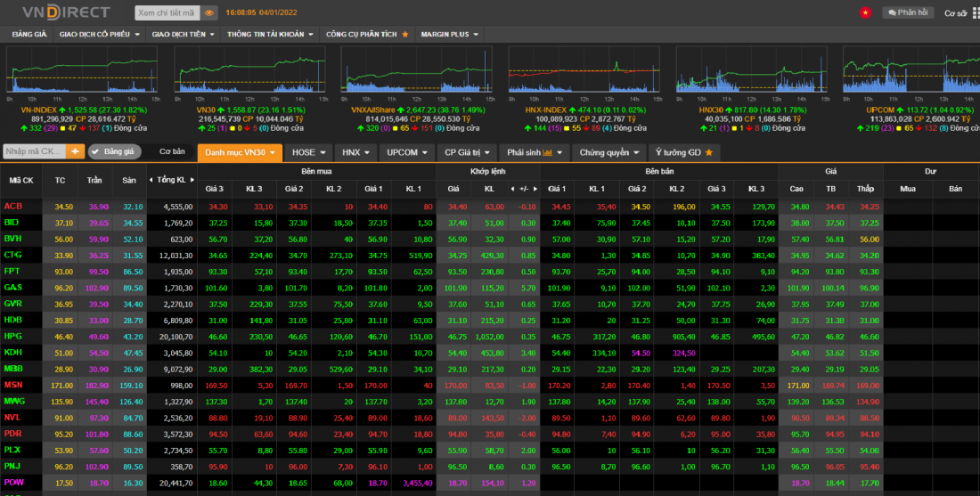This screenshot has width=980, height=496.
Task: Select the MBB stock symbol
Action: point(13,369)
